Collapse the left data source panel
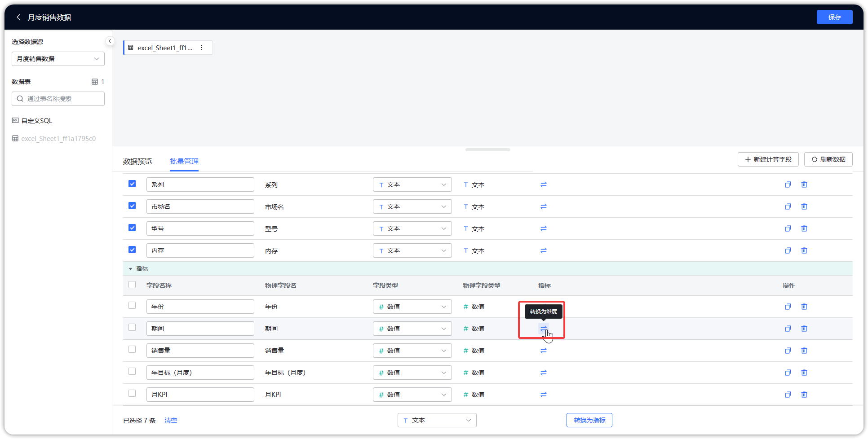The image size is (868, 439). pyautogui.click(x=110, y=41)
